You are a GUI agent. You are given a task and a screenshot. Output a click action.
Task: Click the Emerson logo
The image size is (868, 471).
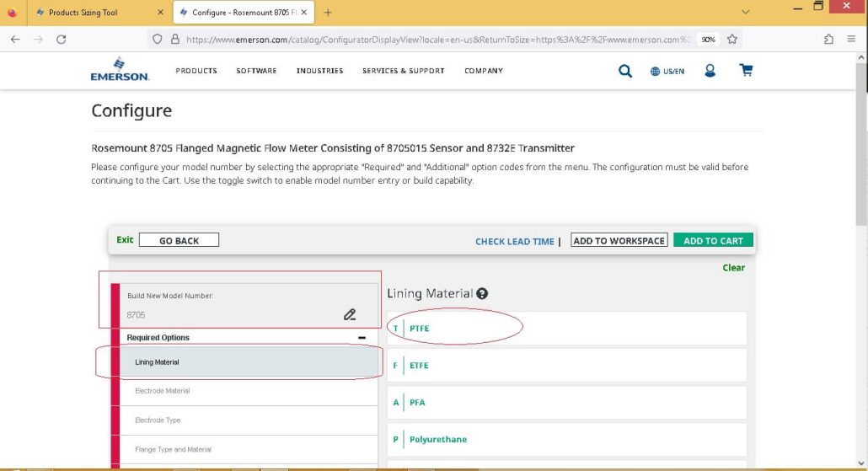[120, 69]
